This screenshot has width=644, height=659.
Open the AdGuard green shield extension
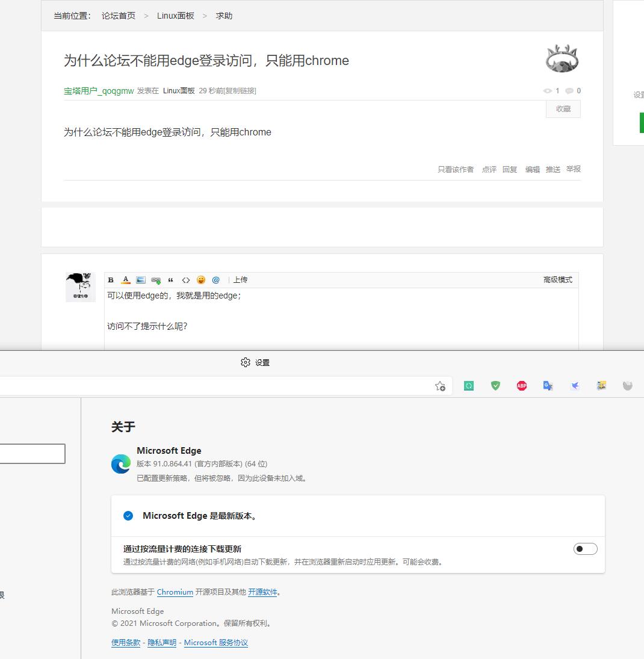point(495,386)
